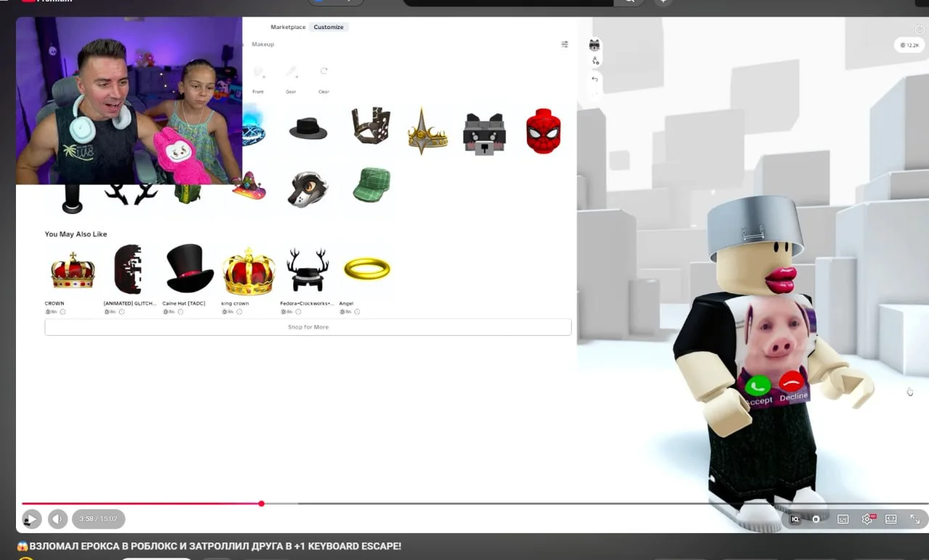Click the webcam overlay of the streamers
This screenshot has height=560, width=929.
pos(129,101)
